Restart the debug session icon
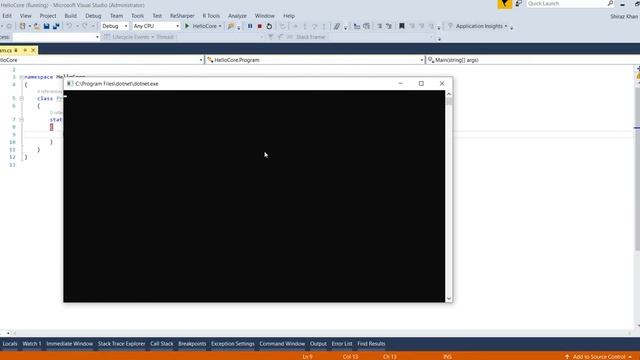Screen dimensions: 640x360 [269, 26]
